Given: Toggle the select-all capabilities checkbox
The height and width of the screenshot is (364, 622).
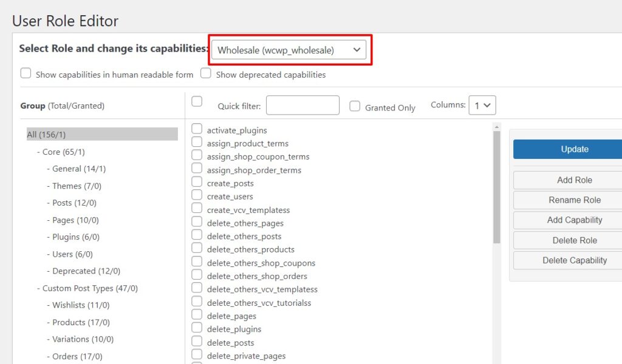Looking at the screenshot, I should 197,103.
